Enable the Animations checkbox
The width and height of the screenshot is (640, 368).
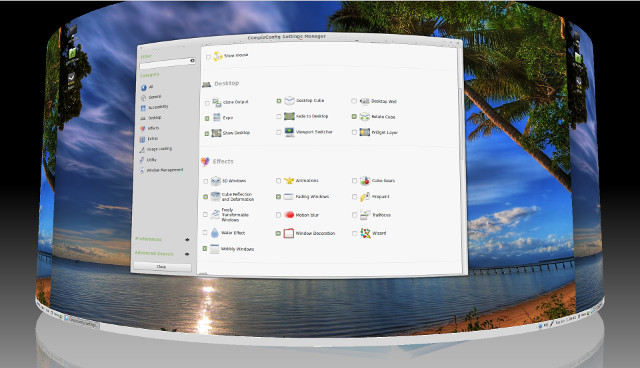(278, 181)
